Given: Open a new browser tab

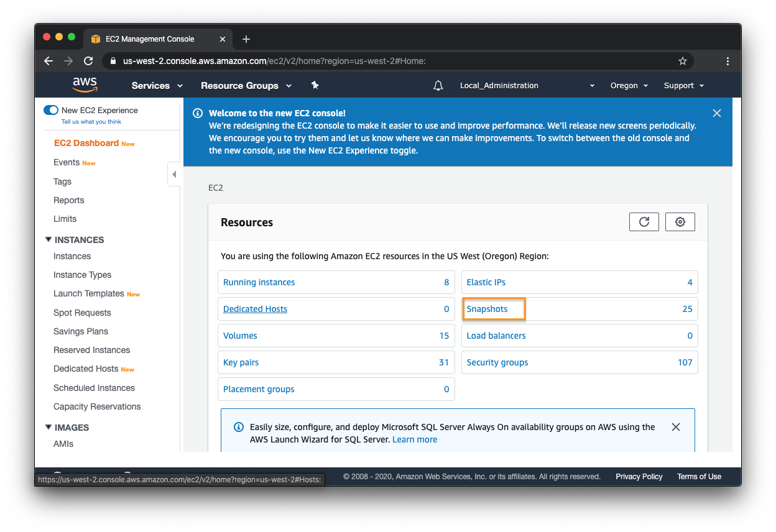Looking at the screenshot, I should (246, 39).
